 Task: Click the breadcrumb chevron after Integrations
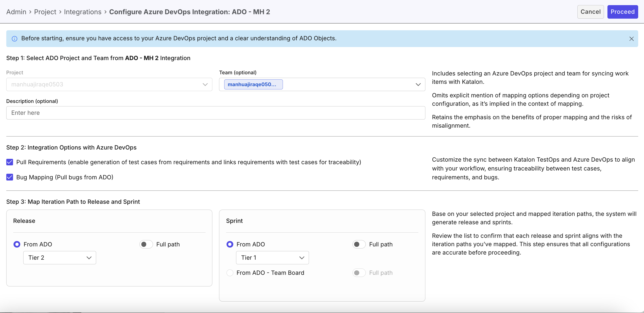point(105,12)
